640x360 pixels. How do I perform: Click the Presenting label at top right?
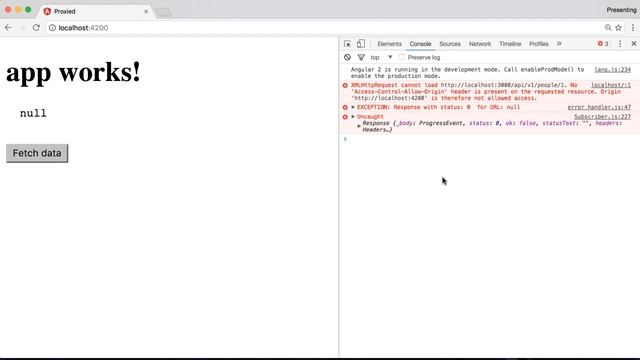pos(621,10)
